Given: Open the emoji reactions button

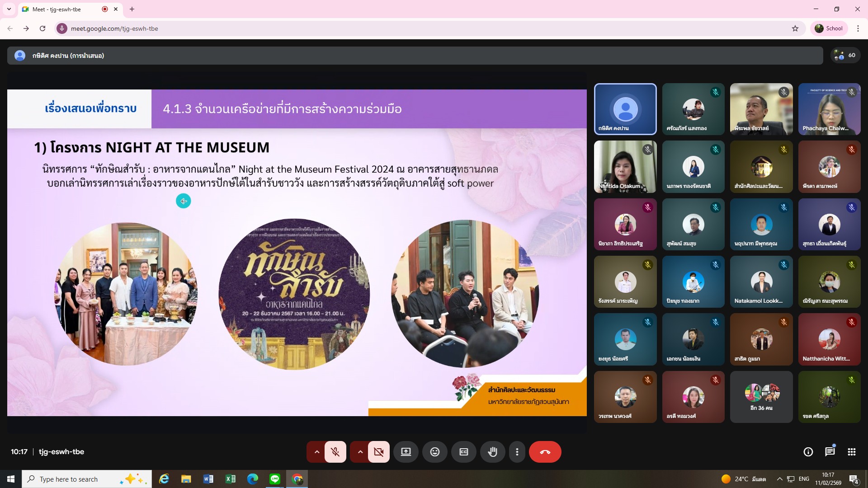Looking at the screenshot, I should (434, 452).
